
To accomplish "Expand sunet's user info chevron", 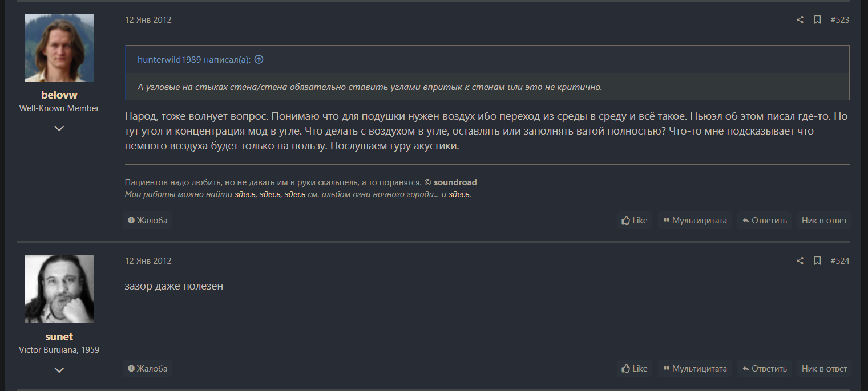I will tap(59, 370).
